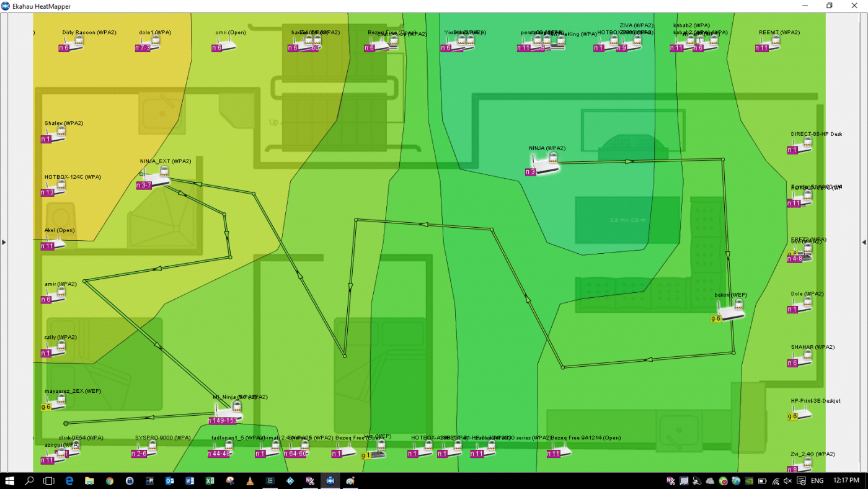
Task: Click the NINJA (WPA2) access point icon
Action: pyautogui.click(x=546, y=164)
